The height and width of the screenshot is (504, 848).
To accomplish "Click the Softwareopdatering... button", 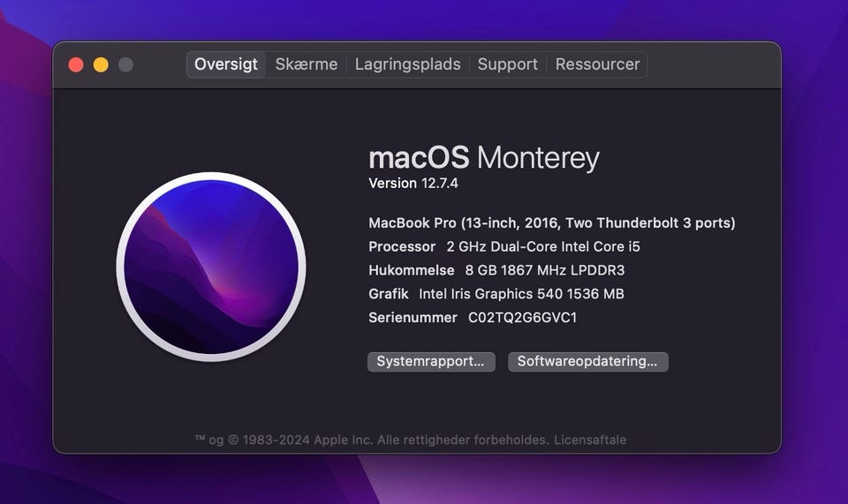I will point(588,361).
